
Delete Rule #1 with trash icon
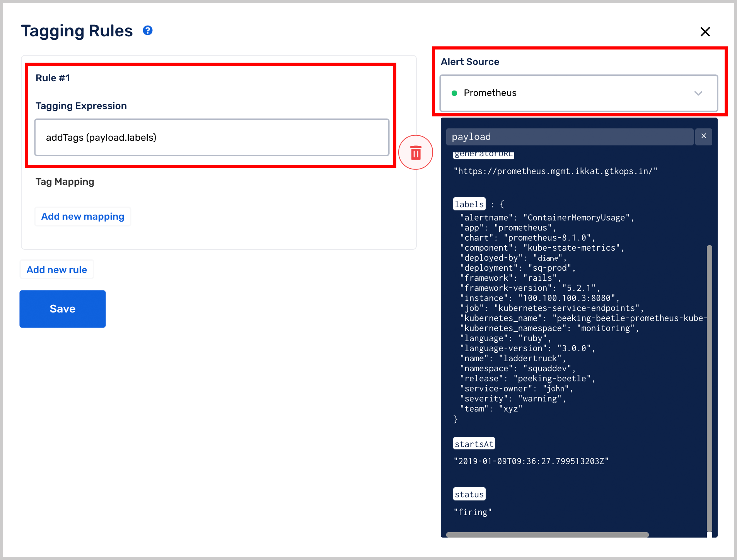pyautogui.click(x=416, y=152)
